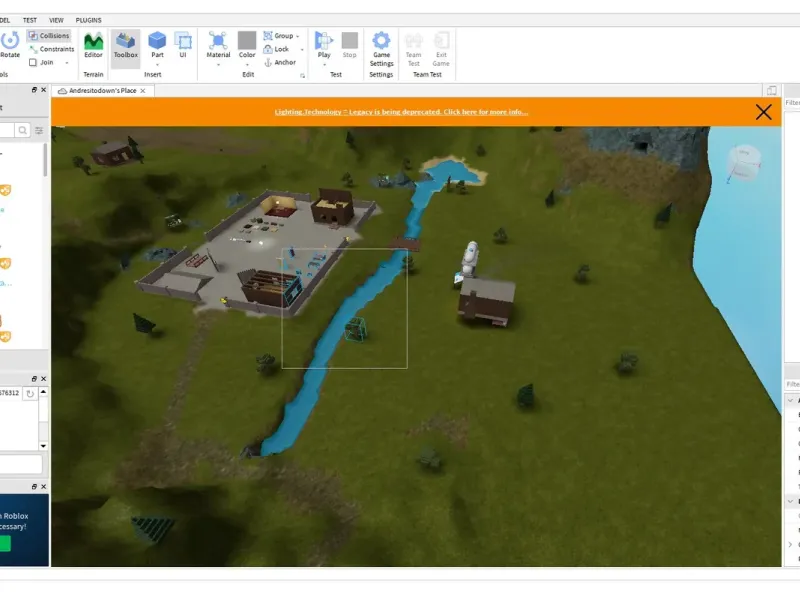Click the list scroll up arrow

pos(43,392)
